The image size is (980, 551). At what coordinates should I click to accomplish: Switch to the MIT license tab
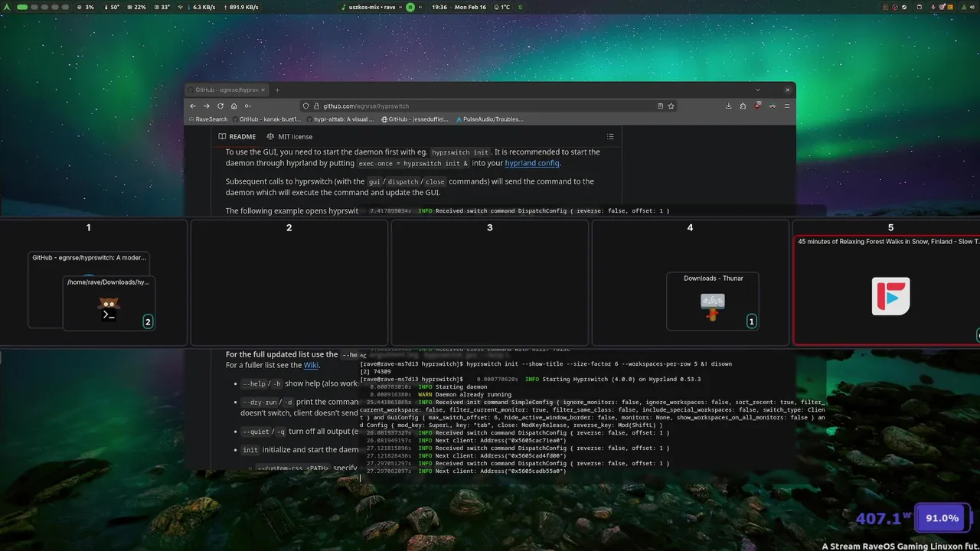tap(290, 136)
